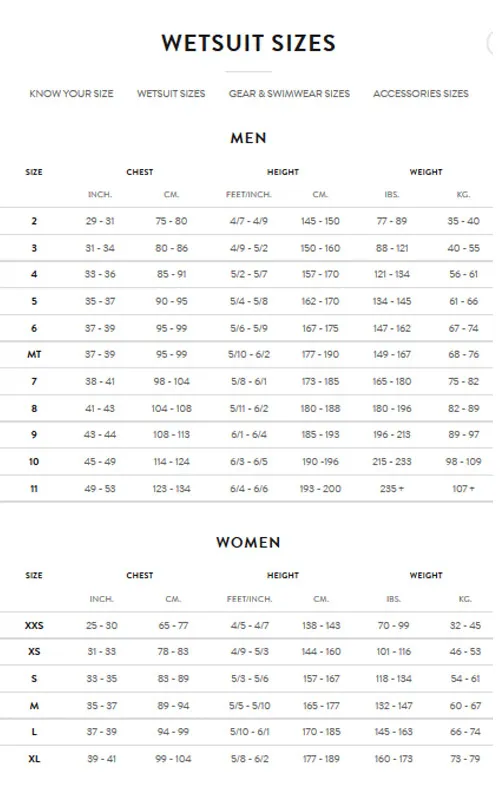Select the Women size S row label
Image resolution: width=500 pixels, height=800 pixels.
(34, 679)
